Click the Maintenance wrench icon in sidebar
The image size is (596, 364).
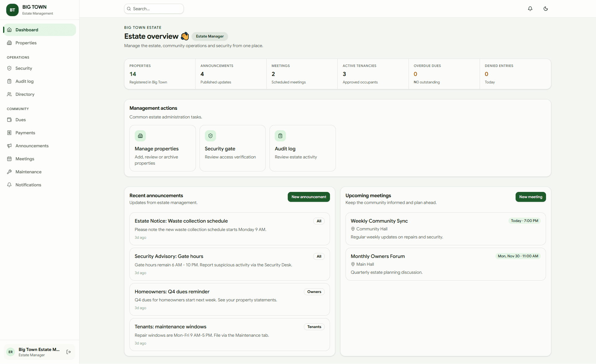(9, 172)
